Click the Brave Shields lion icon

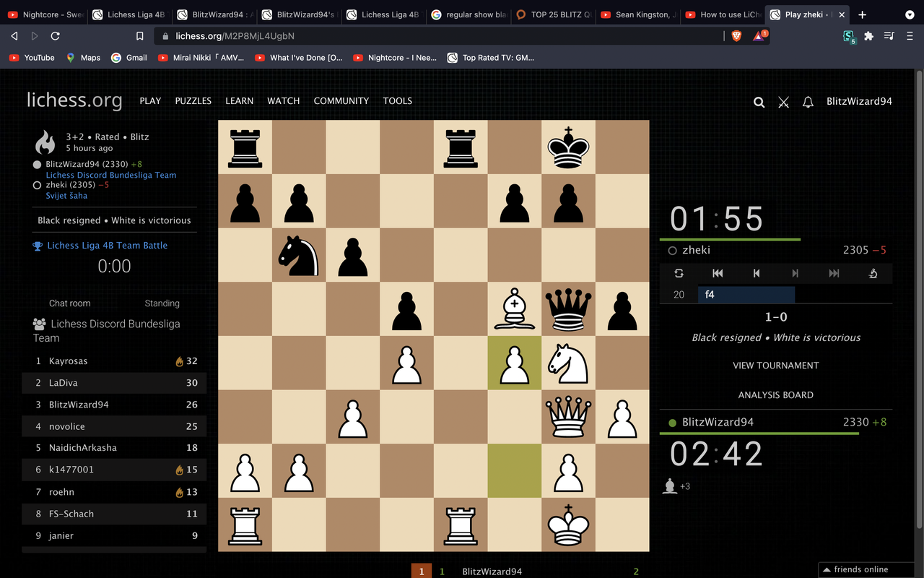tap(736, 35)
